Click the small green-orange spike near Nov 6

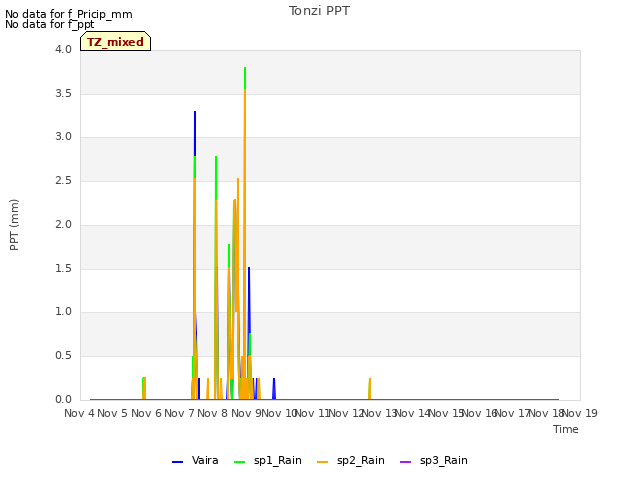pyautogui.click(x=144, y=388)
